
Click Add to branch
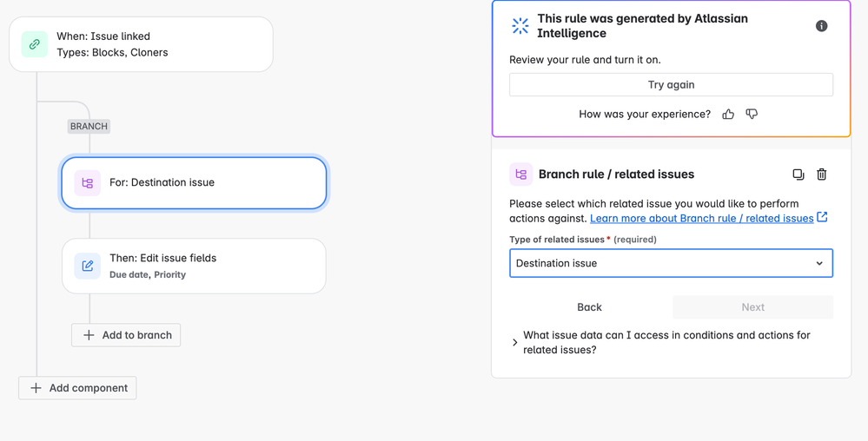126,335
